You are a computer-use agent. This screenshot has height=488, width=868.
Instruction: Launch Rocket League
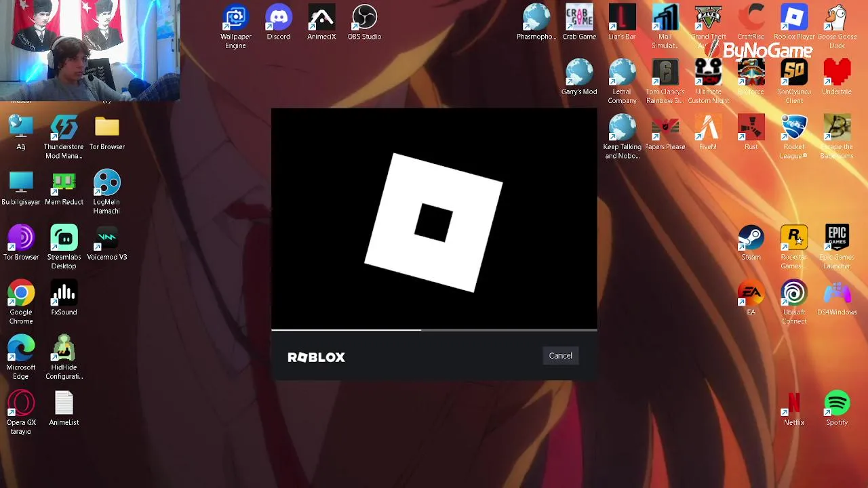tap(794, 137)
